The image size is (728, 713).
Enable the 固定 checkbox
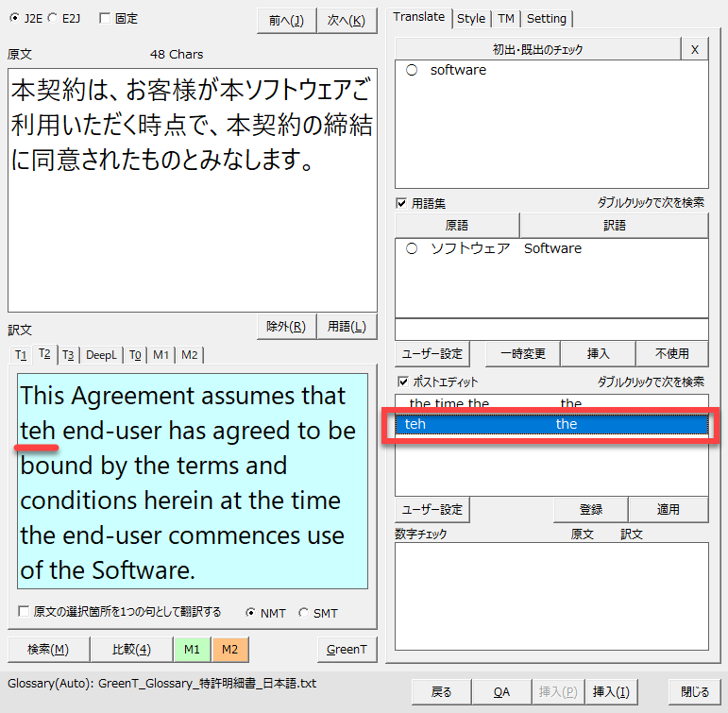point(104,18)
